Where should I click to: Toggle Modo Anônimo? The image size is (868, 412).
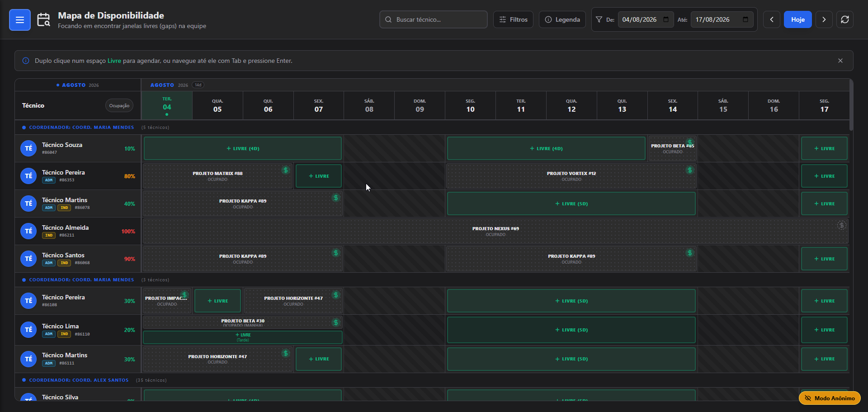tap(830, 398)
